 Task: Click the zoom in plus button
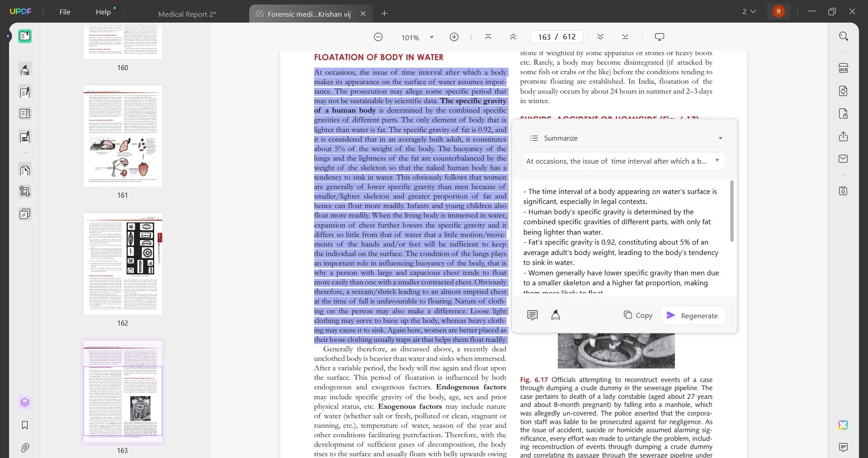(x=454, y=37)
